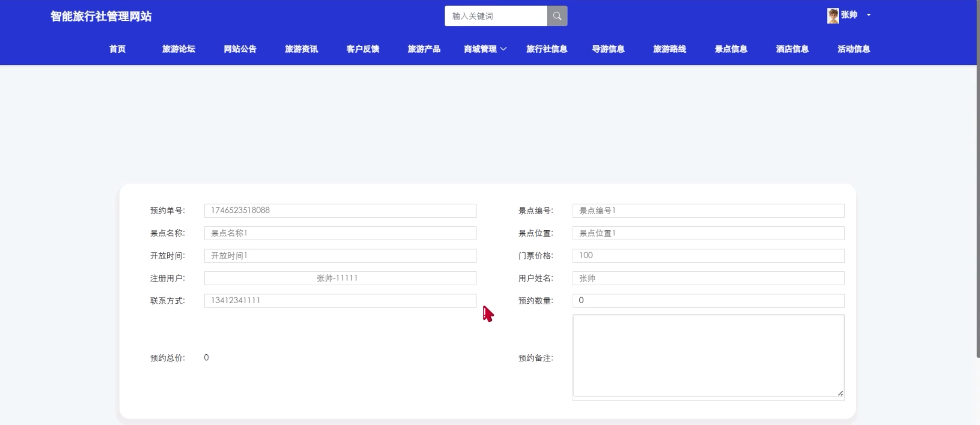
Task: Click the 预约数量 input field
Action: click(x=708, y=300)
